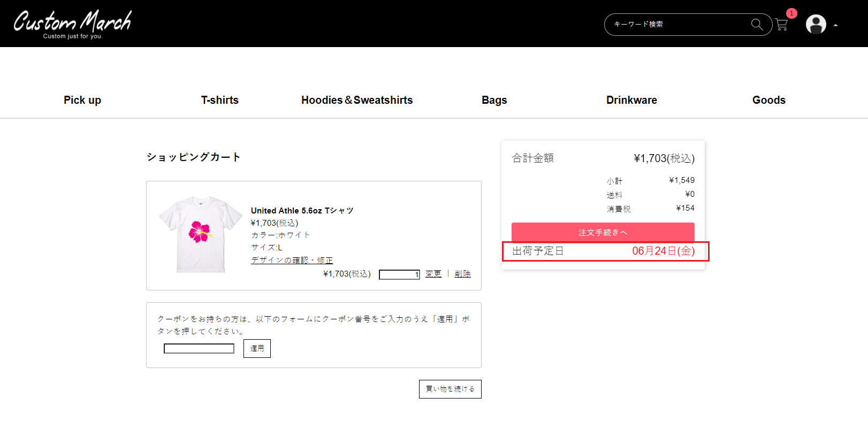This screenshot has height=421, width=868.
Task: Click the ショッピングカート heading
Action: pos(194,157)
